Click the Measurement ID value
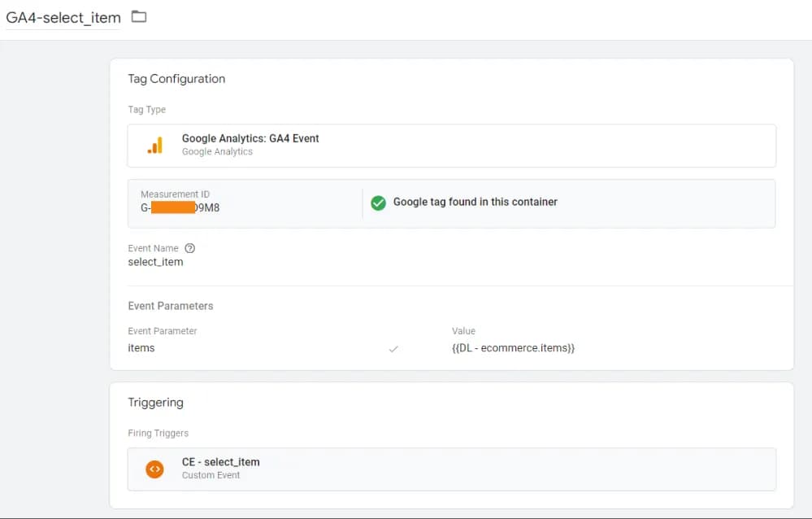 click(180, 208)
